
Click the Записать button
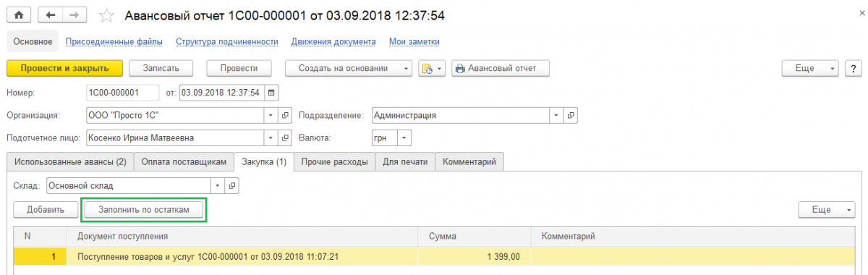click(161, 68)
